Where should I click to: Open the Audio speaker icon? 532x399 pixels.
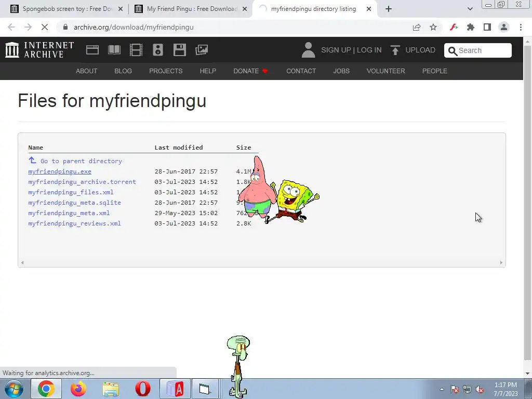158,50
